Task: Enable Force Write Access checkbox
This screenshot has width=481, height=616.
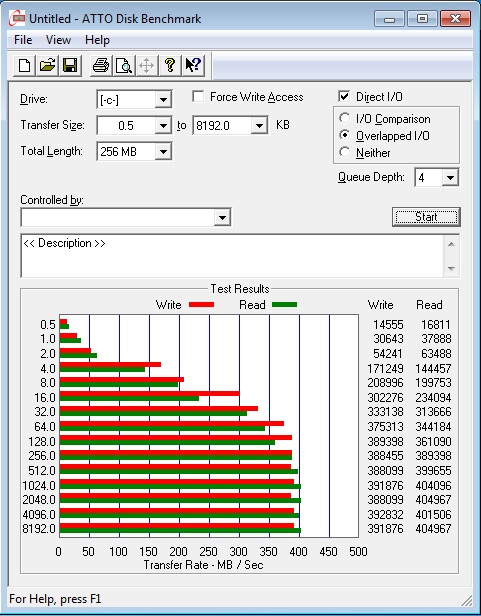Action: pyautogui.click(x=198, y=97)
